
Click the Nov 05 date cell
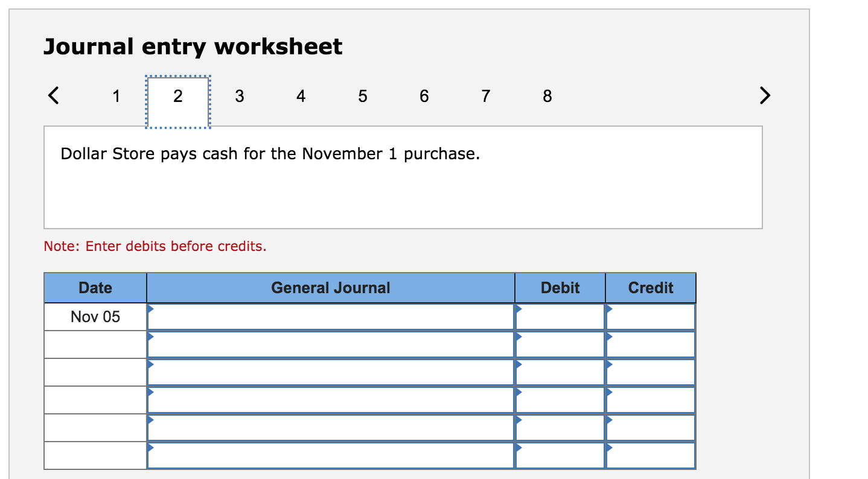click(x=95, y=316)
